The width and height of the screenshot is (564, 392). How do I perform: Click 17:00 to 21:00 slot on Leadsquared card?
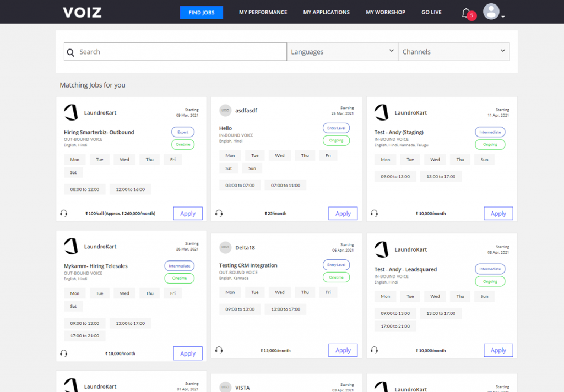click(x=395, y=326)
